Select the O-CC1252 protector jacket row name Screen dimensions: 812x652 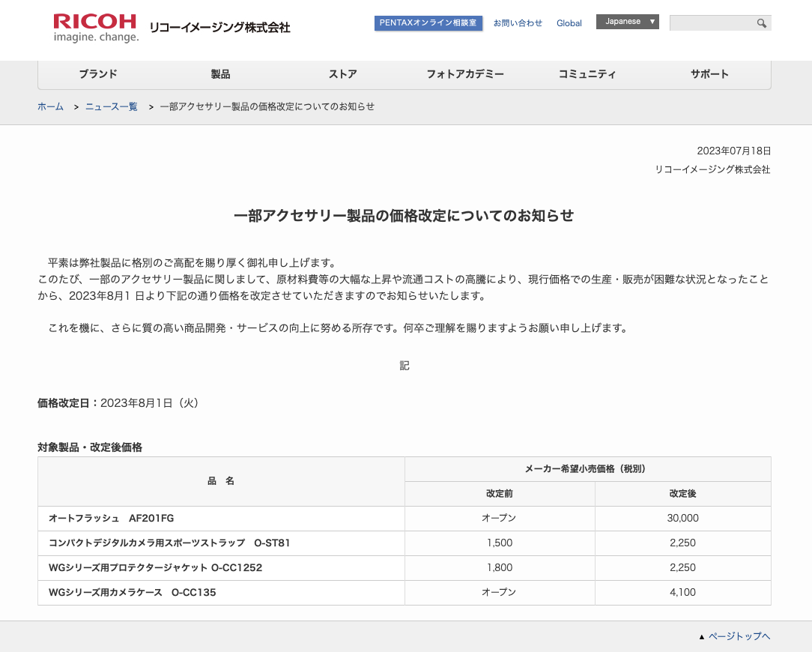coord(155,568)
